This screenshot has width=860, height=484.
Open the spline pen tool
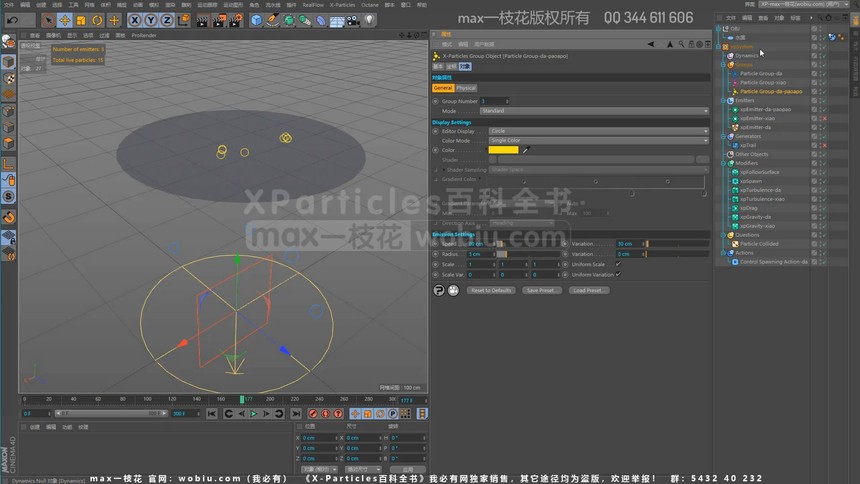coord(273,20)
